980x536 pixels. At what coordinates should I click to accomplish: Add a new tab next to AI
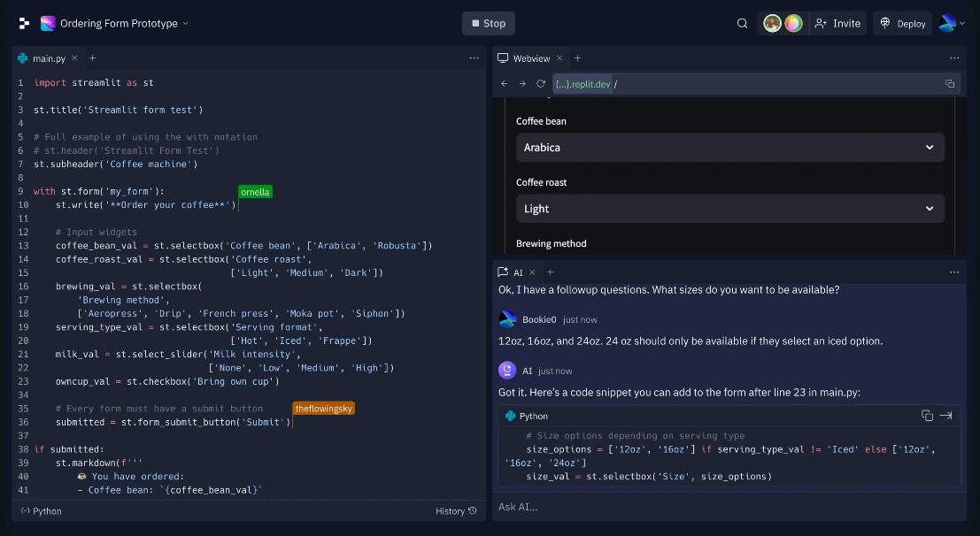(x=550, y=272)
